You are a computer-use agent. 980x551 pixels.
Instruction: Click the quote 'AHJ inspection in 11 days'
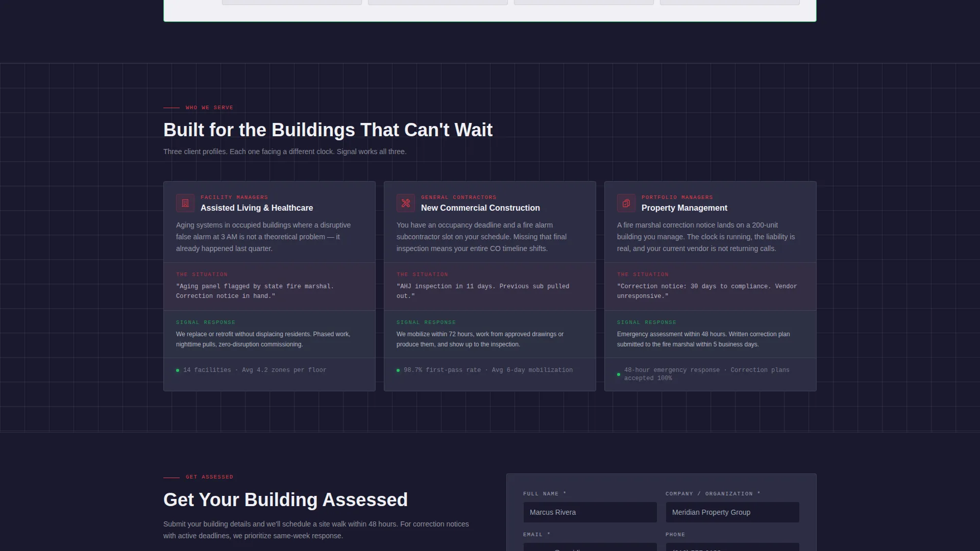tap(483, 291)
